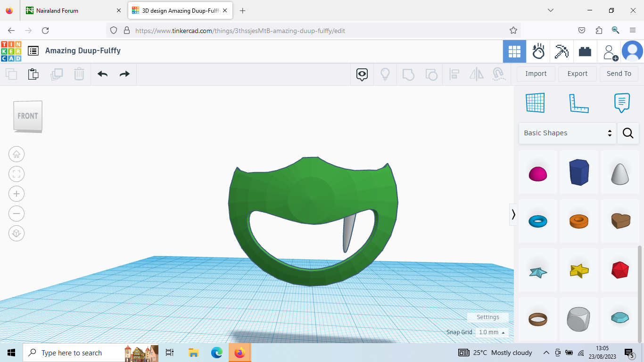This screenshot has height=362, width=644.
Task: Collapse the shapes panel with the chevron
Action: coord(513,214)
